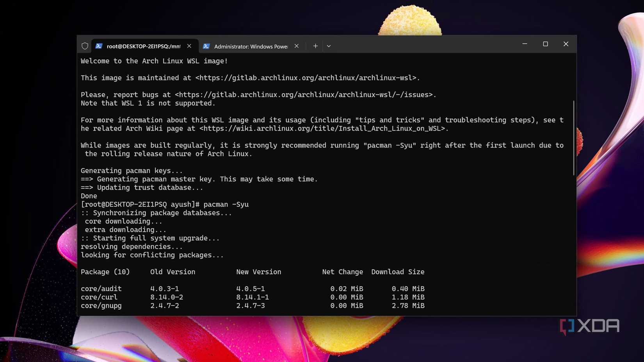Select the root@DESKTOP-2EI1PSQ:/mnt tab

[x=144, y=46]
